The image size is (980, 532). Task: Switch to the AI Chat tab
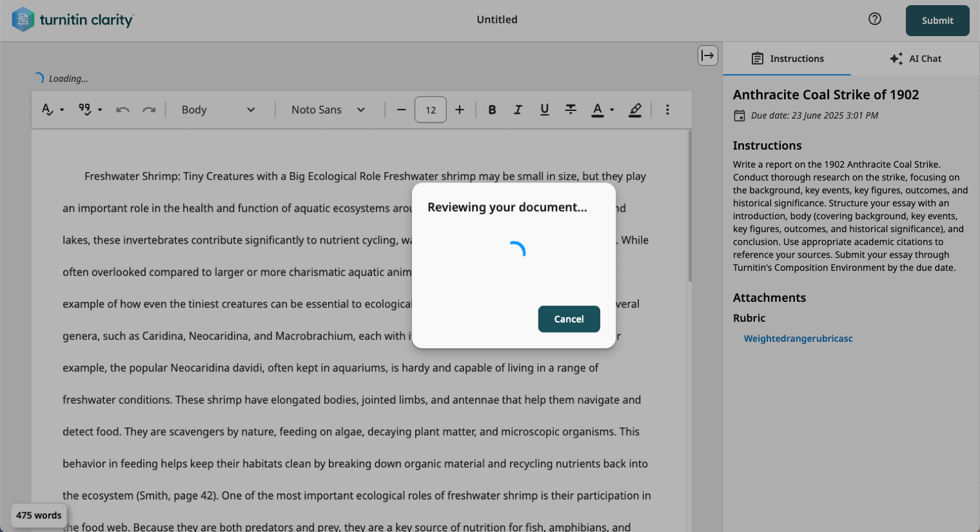pos(915,58)
